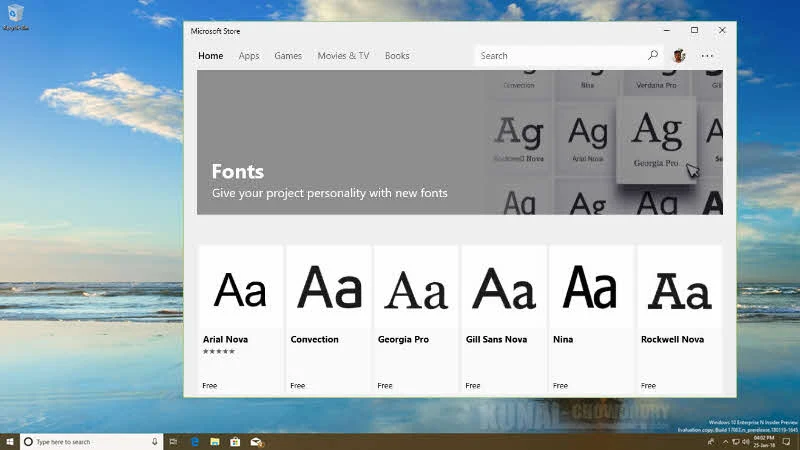The height and width of the screenshot is (450, 800).
Task: Select the Arial Nova tile in the banner
Action: [587, 138]
